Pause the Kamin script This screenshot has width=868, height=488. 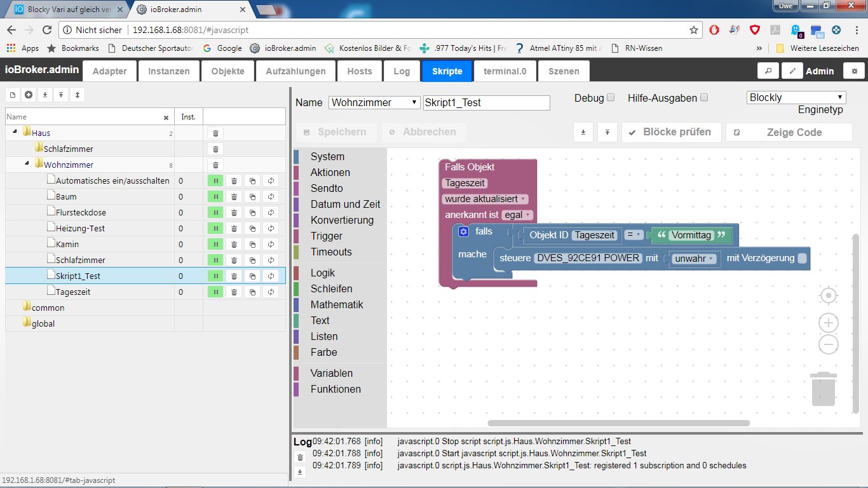215,245
